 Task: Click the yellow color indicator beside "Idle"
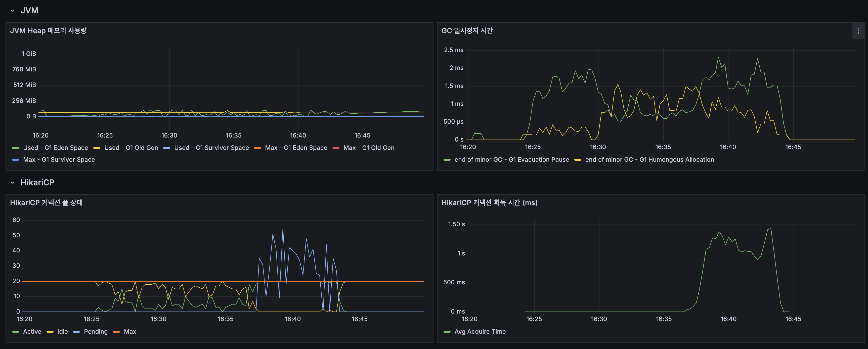(x=50, y=331)
